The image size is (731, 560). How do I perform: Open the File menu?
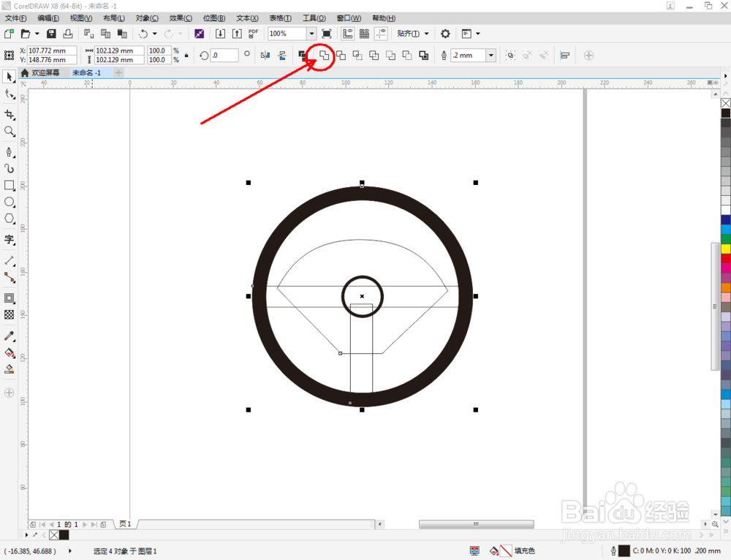click(15, 18)
